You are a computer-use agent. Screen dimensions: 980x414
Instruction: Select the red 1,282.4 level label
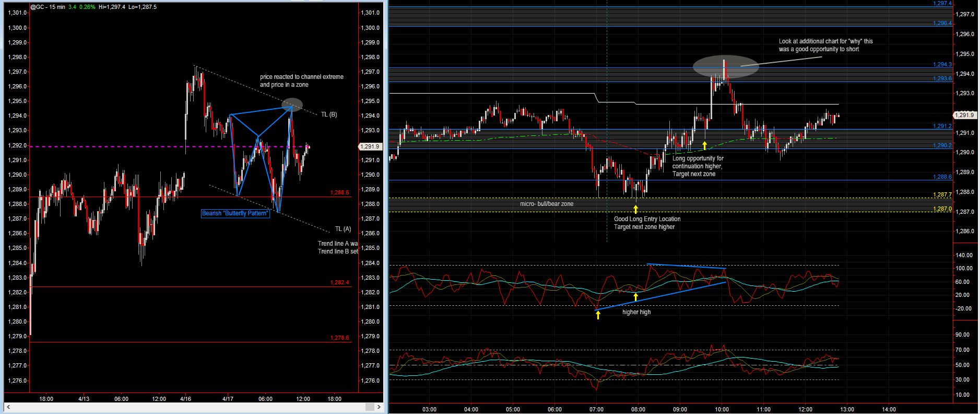pyautogui.click(x=339, y=283)
